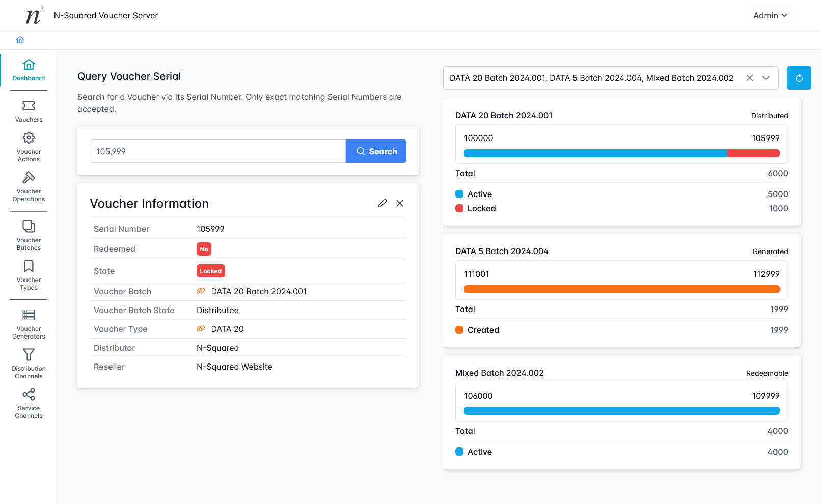Click the blue refresh button
Image resolution: width=821 pixels, height=504 pixels.
(799, 78)
